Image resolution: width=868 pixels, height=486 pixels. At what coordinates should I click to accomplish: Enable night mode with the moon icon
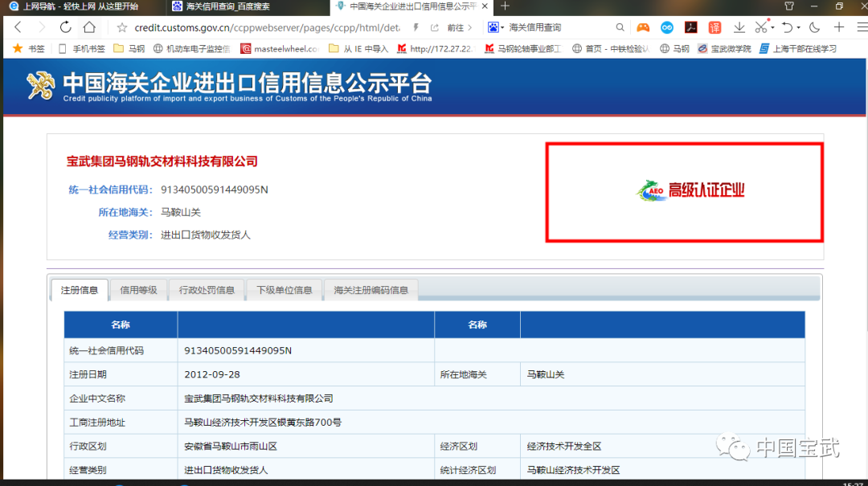click(x=814, y=27)
